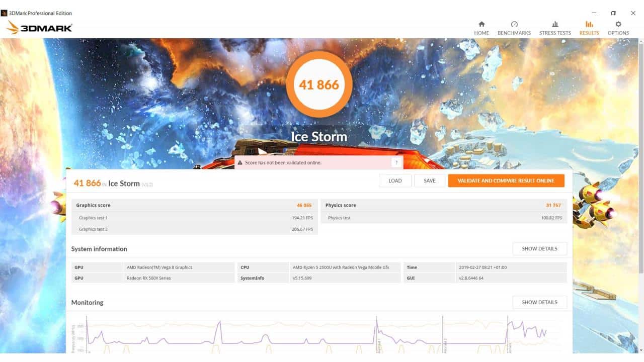Image resolution: width=644 pixels, height=362 pixels.
Task: Click the orange Results chart icon
Action: coord(589,24)
